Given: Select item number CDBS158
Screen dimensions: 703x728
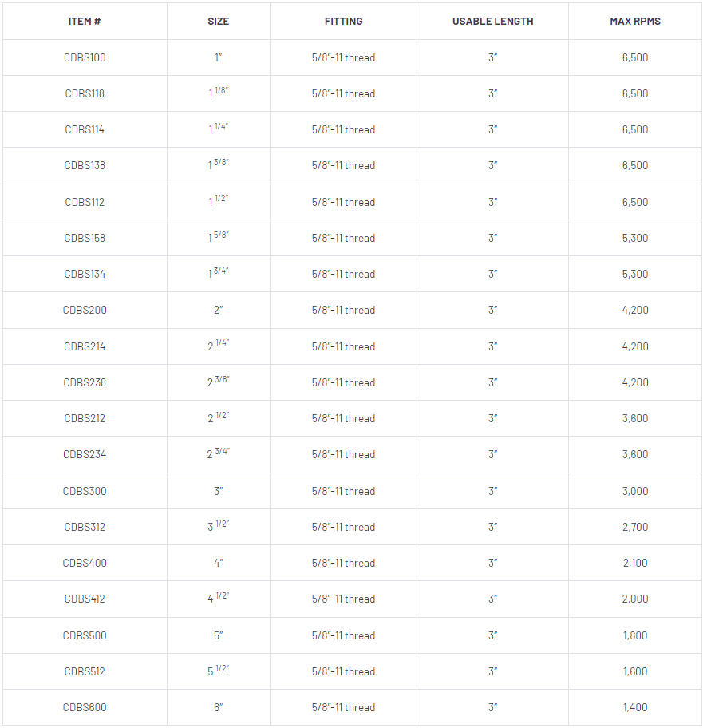Looking at the screenshot, I should tap(85, 238).
